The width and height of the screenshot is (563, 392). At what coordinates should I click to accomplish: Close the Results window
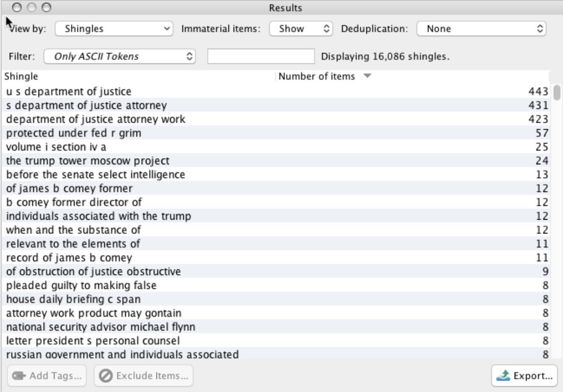pyautogui.click(x=17, y=7)
